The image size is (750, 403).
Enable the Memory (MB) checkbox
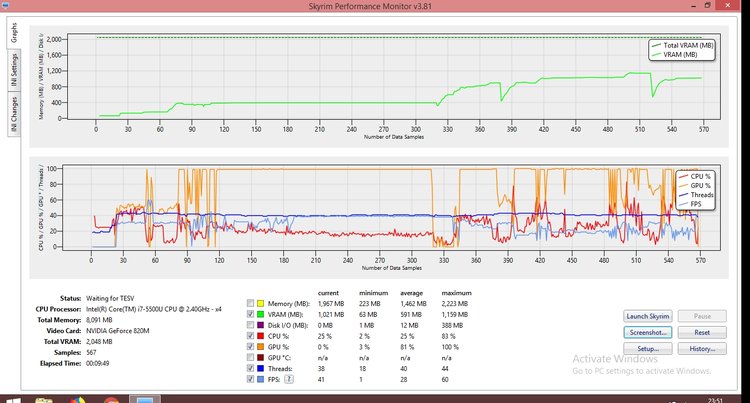click(250, 303)
